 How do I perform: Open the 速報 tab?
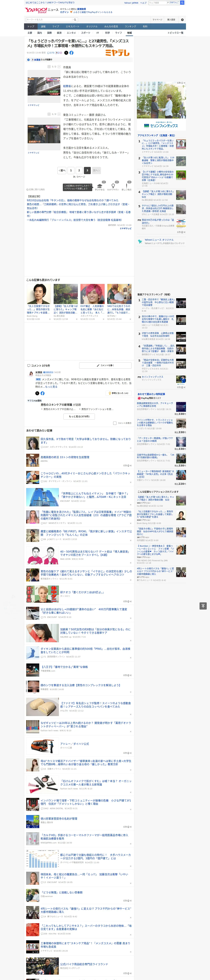point(43,27)
